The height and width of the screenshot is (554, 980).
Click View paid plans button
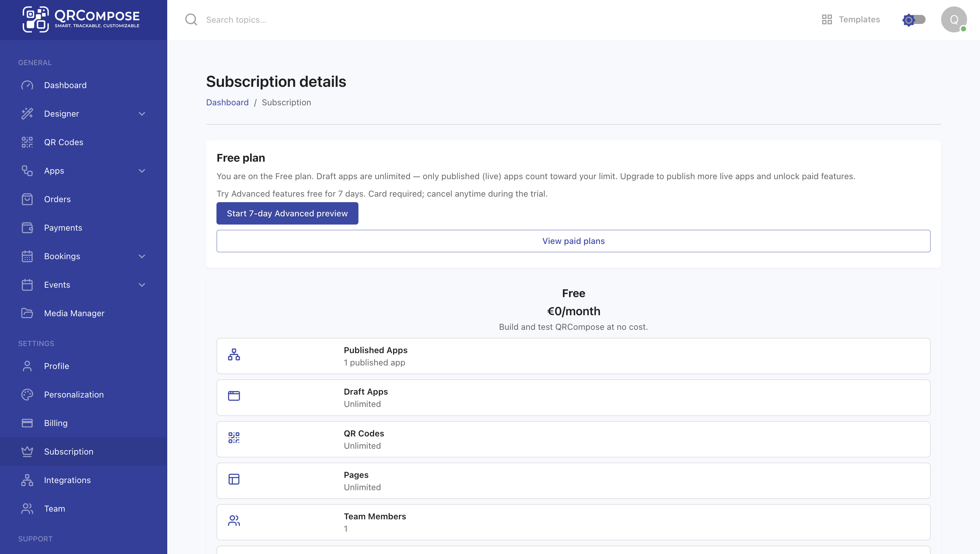coord(573,241)
